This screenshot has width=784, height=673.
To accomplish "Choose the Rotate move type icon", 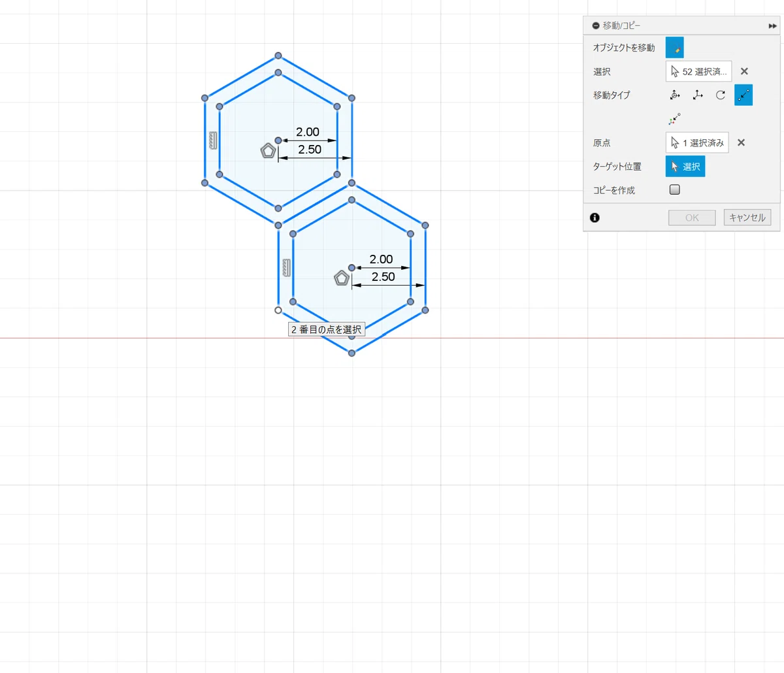I will click(x=721, y=95).
